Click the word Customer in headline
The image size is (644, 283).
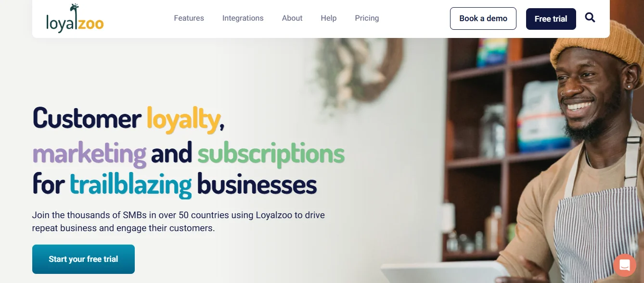[87, 118]
